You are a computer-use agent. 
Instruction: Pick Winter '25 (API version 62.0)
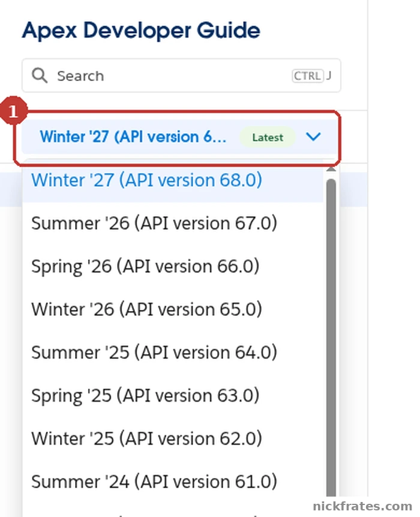pos(173,439)
